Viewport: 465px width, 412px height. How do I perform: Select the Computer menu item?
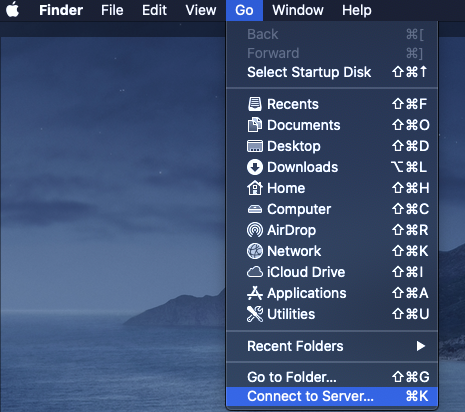(332, 209)
